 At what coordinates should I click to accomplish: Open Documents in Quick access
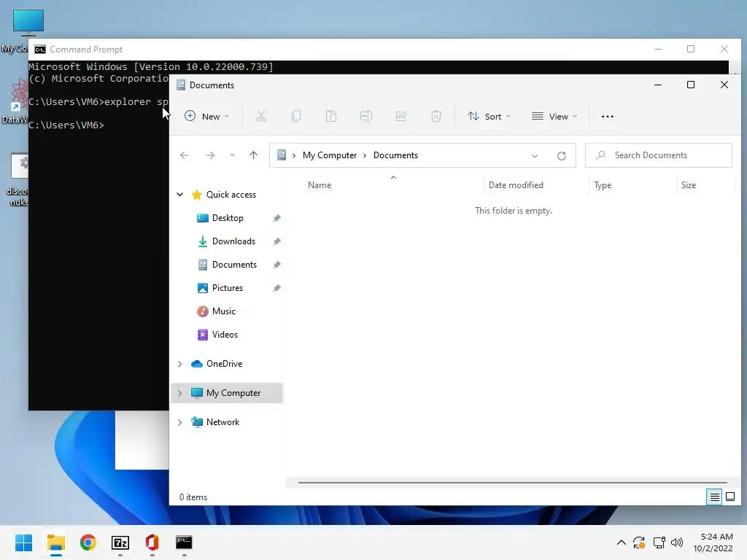click(x=234, y=264)
